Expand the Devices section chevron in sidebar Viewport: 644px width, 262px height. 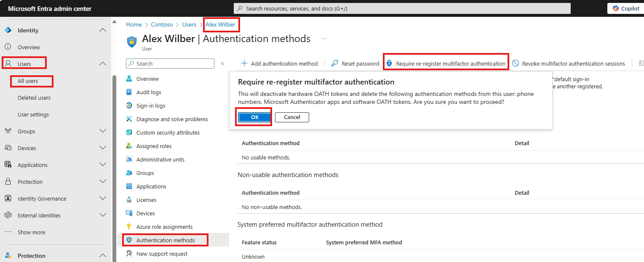pos(102,148)
